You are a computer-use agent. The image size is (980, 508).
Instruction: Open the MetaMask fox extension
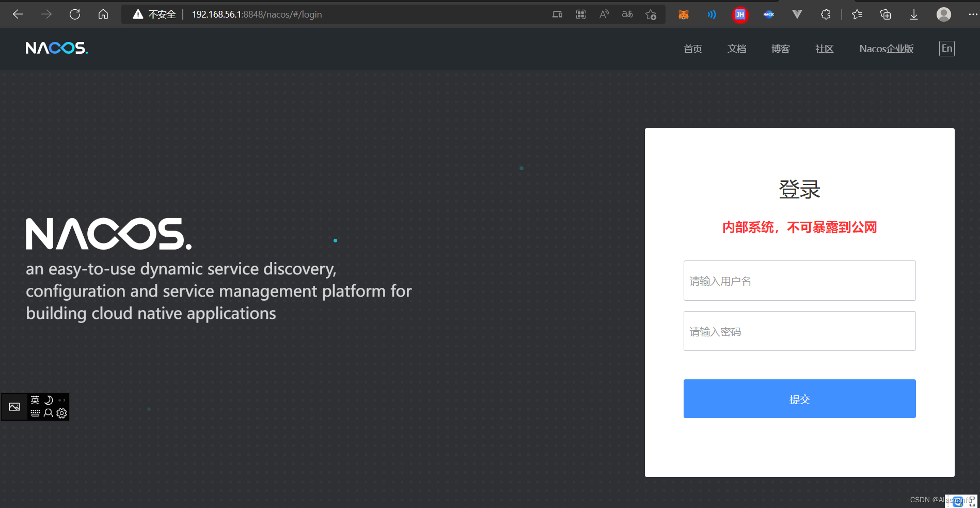[x=684, y=14]
